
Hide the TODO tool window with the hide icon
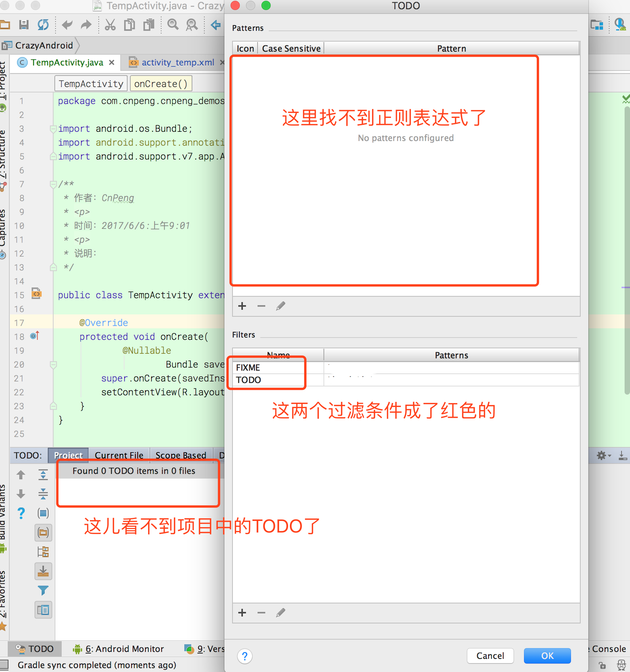(623, 455)
